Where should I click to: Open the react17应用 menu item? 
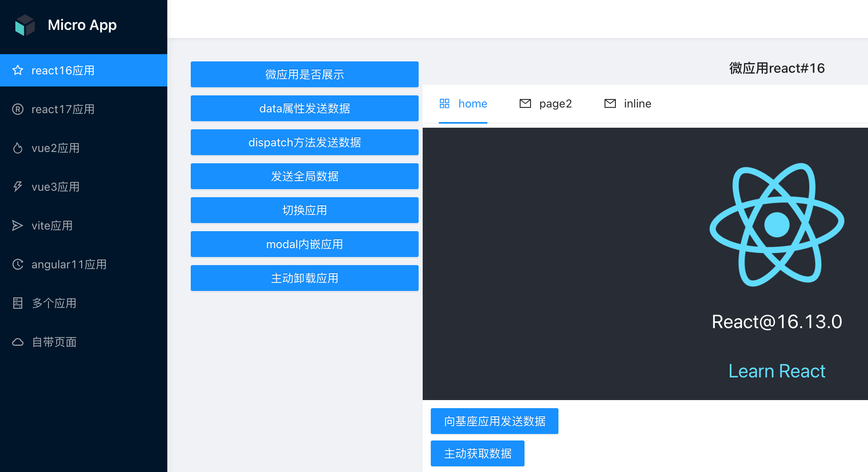(84, 109)
